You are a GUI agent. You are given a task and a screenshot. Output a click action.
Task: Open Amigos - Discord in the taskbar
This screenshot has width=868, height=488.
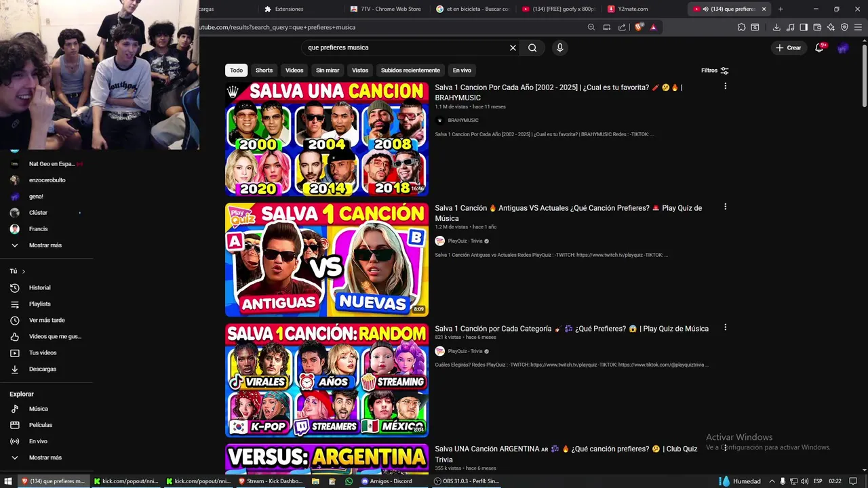click(x=391, y=481)
